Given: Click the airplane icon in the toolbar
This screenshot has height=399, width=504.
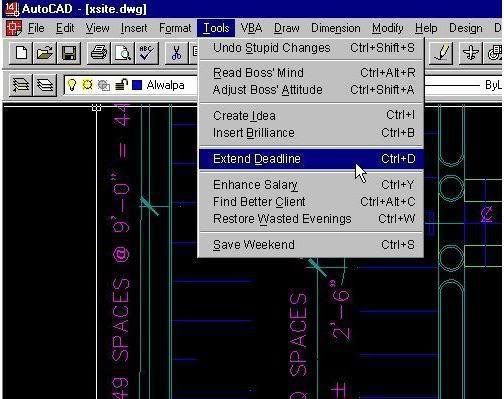Looking at the screenshot, I should click(x=470, y=53).
